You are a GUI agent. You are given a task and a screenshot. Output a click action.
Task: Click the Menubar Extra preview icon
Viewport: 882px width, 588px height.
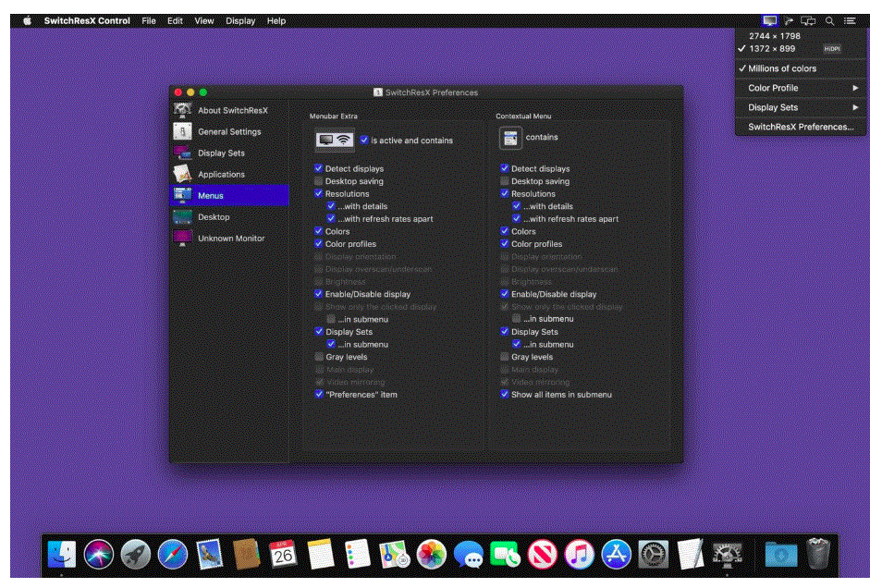point(335,140)
